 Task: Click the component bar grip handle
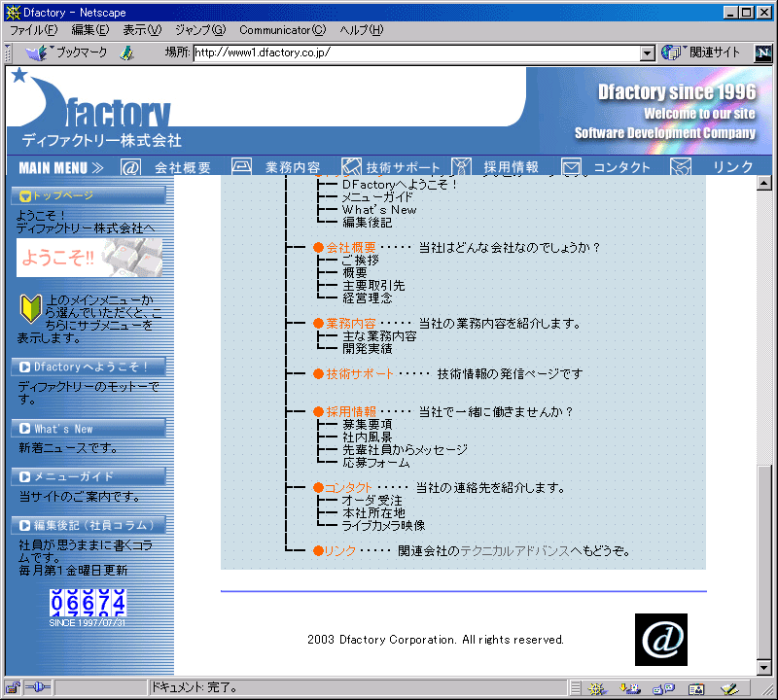click(575, 688)
